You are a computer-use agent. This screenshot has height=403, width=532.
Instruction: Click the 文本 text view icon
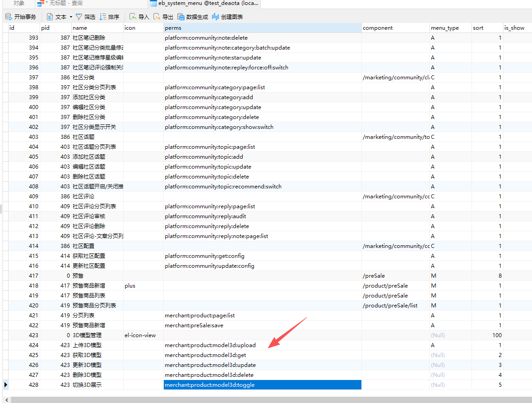pos(50,17)
